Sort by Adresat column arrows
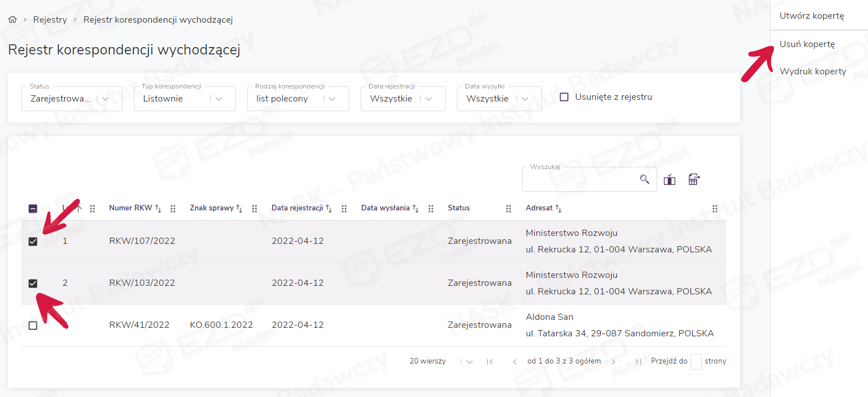Screen dimensions: 868x397 tap(558, 209)
